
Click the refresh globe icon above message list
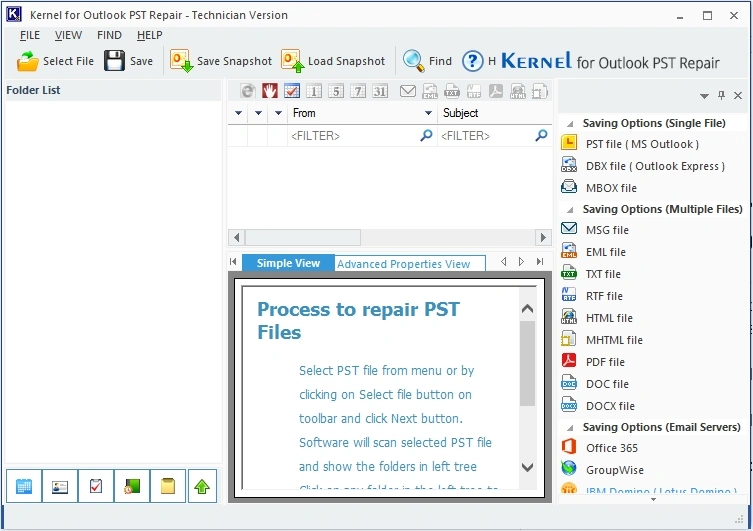pyautogui.click(x=248, y=91)
